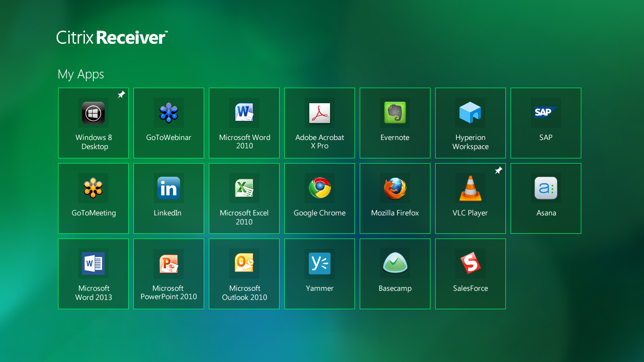Open Microsoft Word 2010
644x362 pixels.
point(244,123)
